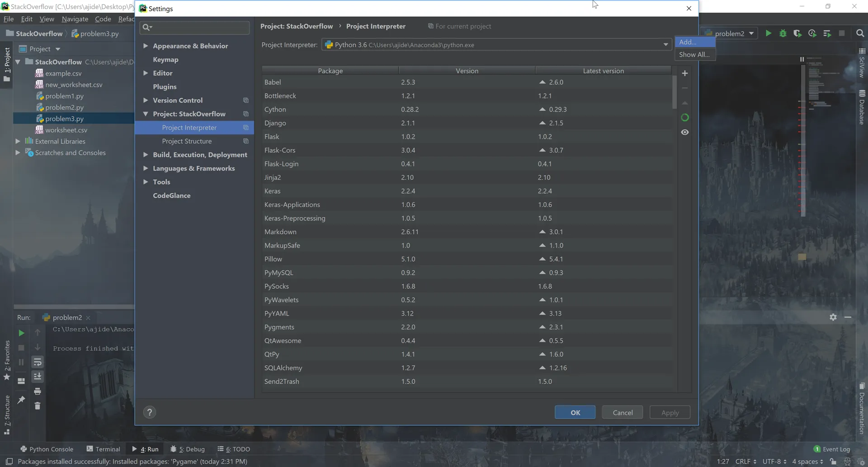Click scroll to end icon in Run panel
The image size is (868, 467).
pos(38,376)
